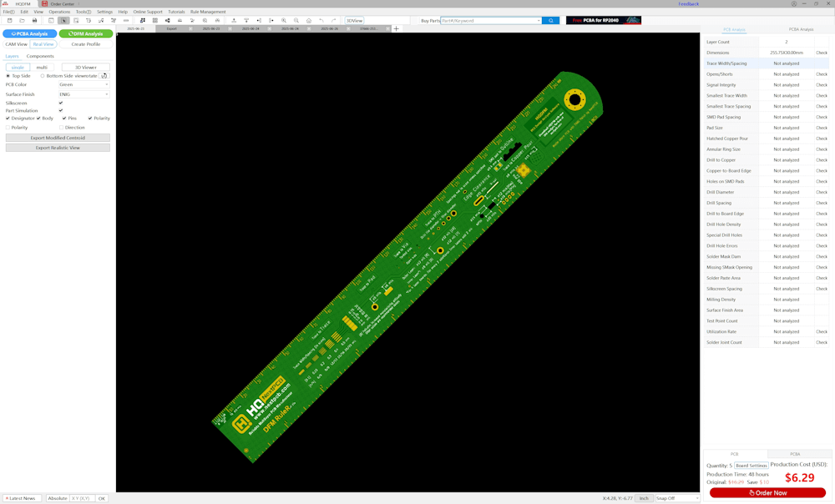
Task: Click the Undo arrow icon
Action: click(321, 21)
